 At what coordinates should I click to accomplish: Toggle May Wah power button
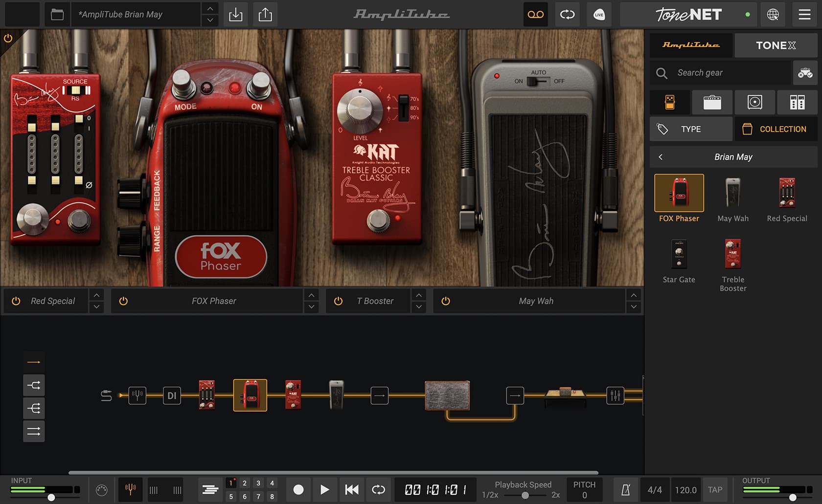(x=445, y=301)
